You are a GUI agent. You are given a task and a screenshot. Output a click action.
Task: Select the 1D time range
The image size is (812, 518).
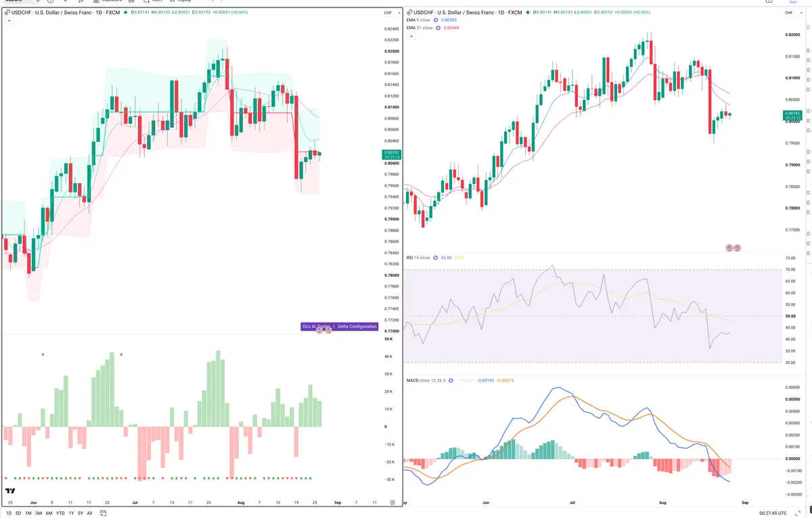click(9, 513)
